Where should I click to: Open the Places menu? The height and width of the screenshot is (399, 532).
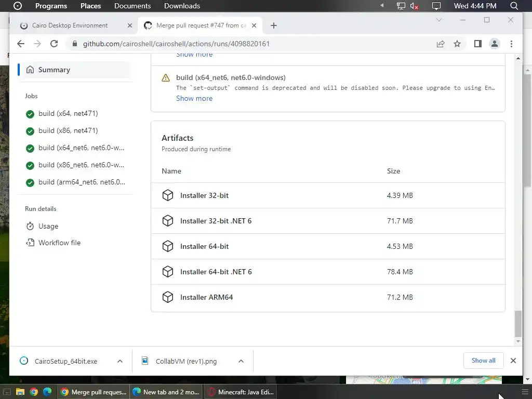(90, 6)
